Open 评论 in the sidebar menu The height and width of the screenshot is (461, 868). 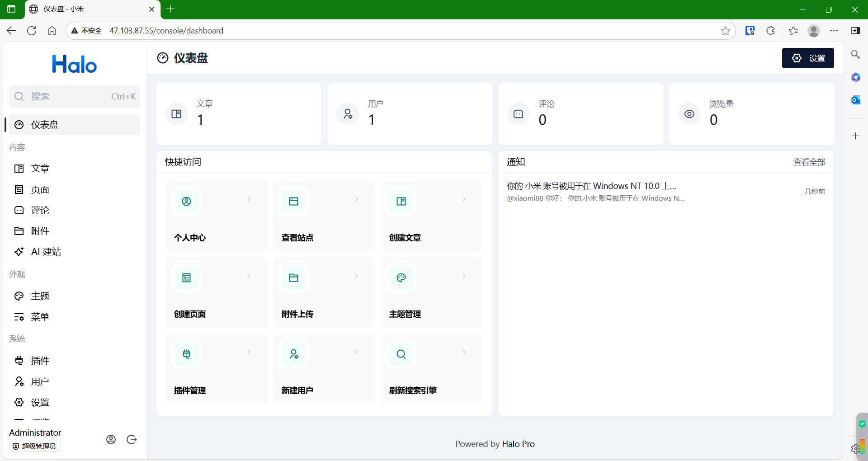[x=75, y=210]
